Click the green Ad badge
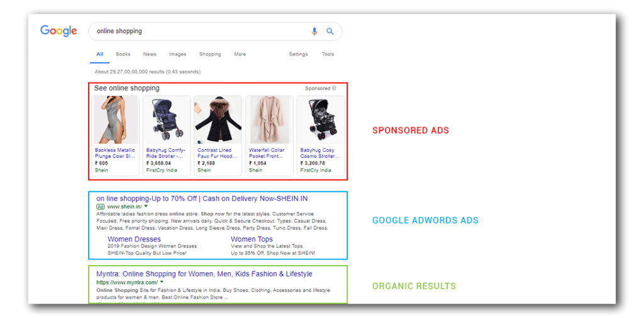The image size is (644, 318). click(100, 207)
